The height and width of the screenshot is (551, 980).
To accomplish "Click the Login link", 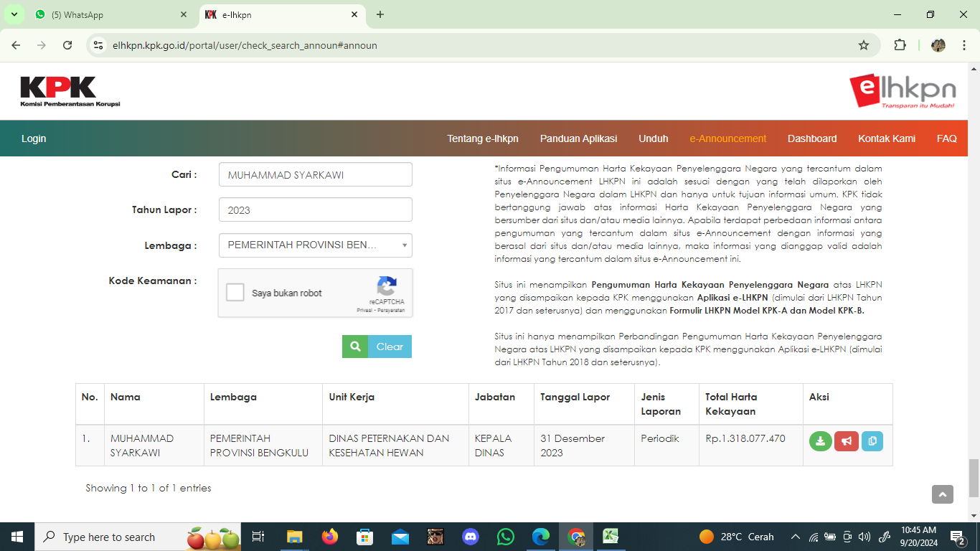I will click(x=34, y=138).
